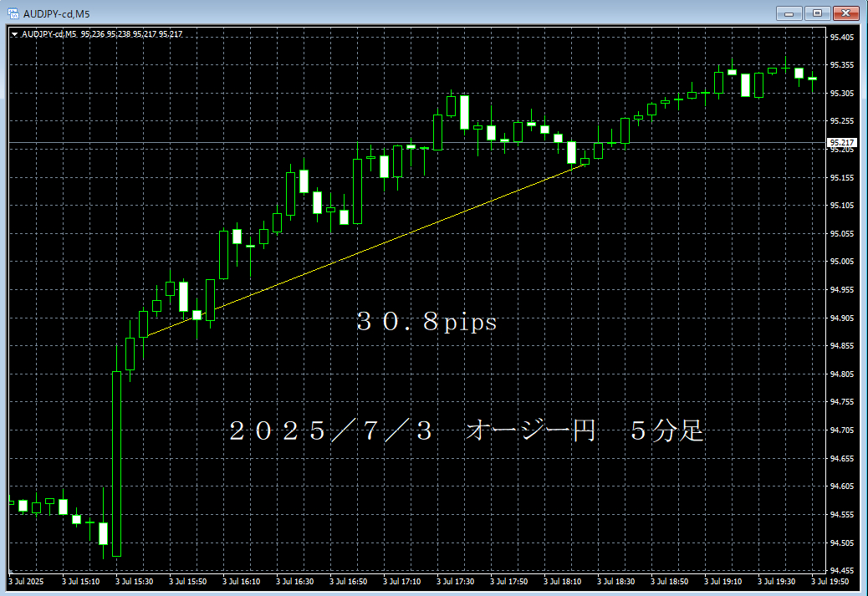Click the current price marker 95.217

pos(841,143)
